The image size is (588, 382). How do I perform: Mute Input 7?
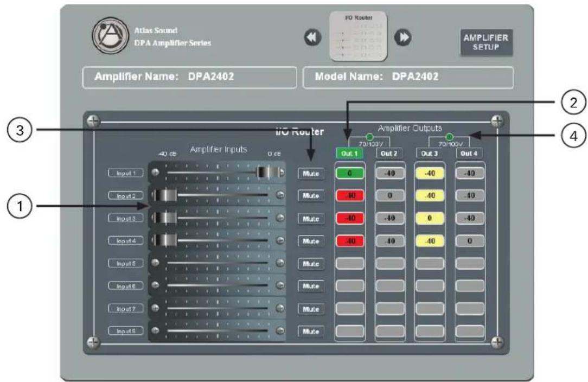coord(311,309)
